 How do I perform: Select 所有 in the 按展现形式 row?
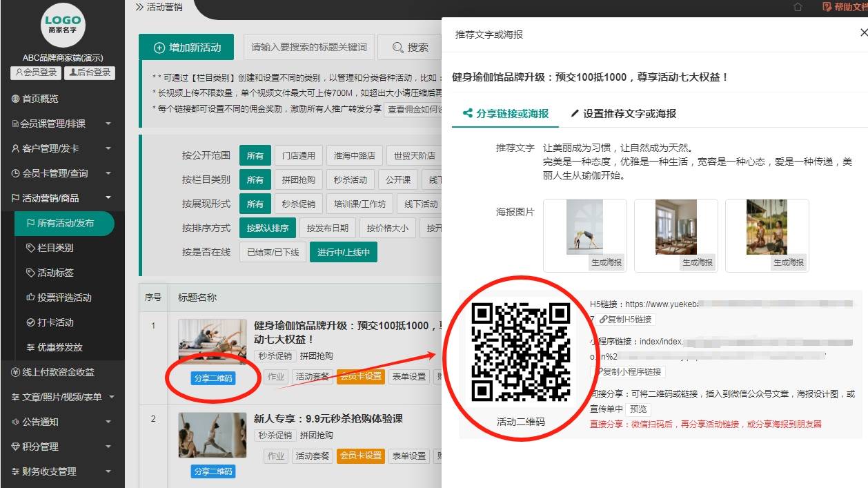[x=255, y=204]
